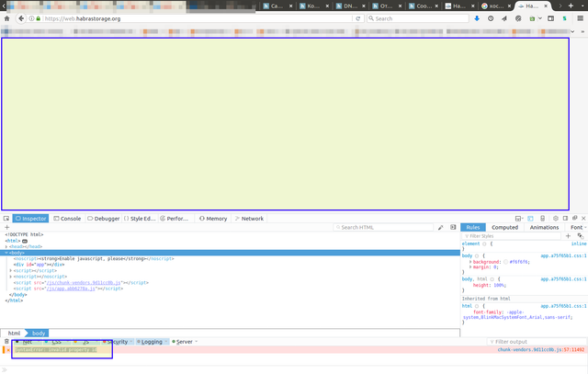The width and height of the screenshot is (588, 374).
Task: Toggle pseudo-class panel icon in Rules
Action: (x=581, y=236)
